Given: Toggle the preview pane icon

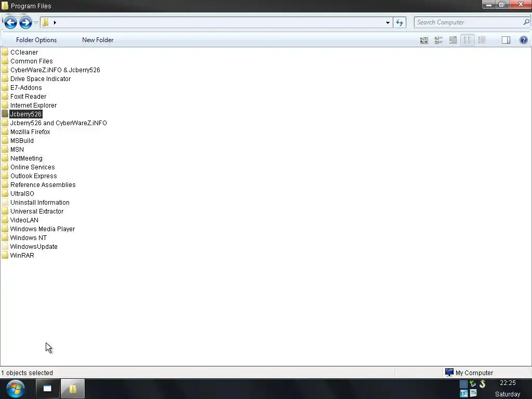Looking at the screenshot, I should coord(506,40).
